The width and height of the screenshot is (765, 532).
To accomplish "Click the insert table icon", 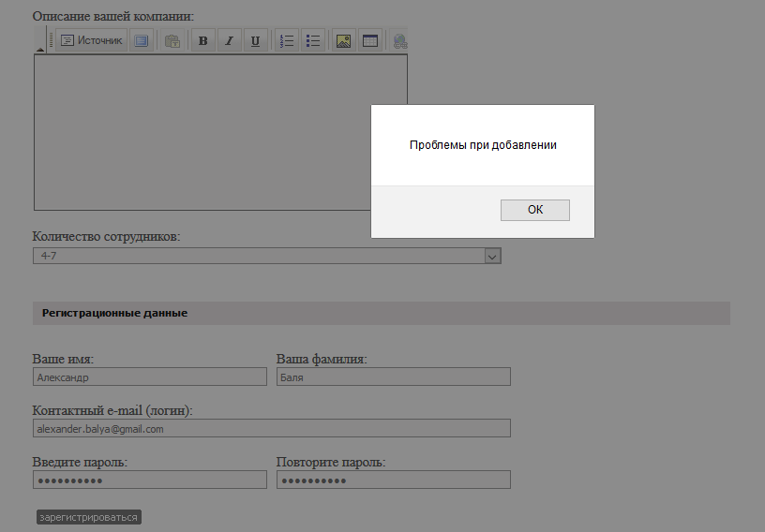I will coord(369,41).
